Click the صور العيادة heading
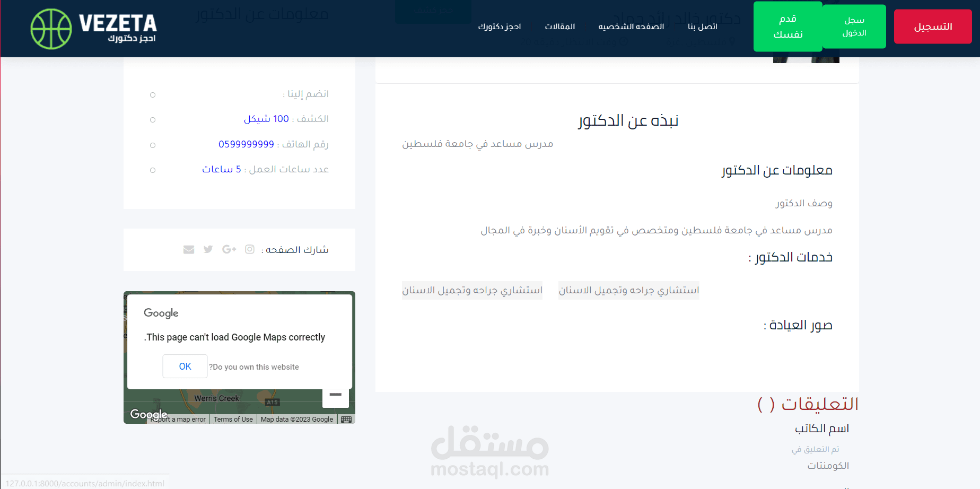The height and width of the screenshot is (489, 980). [x=798, y=325]
